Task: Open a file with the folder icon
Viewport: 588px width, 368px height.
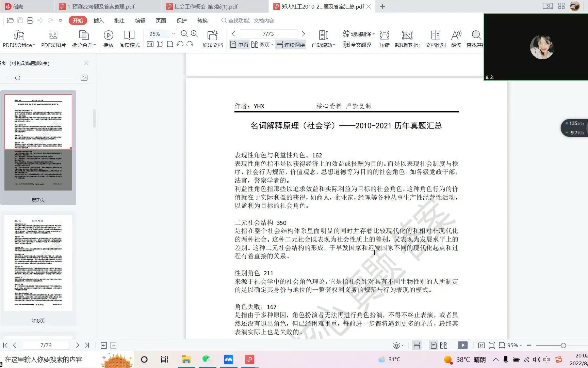Action: pos(10,20)
